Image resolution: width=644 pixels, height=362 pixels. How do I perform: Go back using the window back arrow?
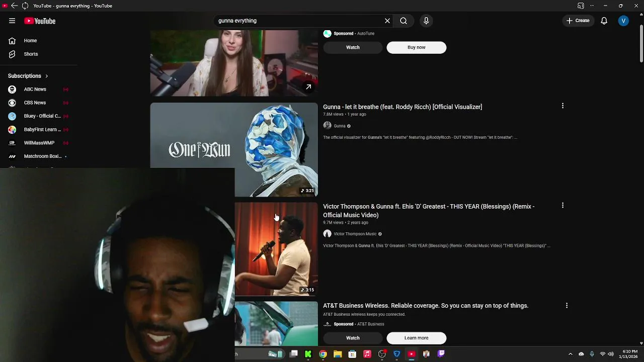coord(14,6)
